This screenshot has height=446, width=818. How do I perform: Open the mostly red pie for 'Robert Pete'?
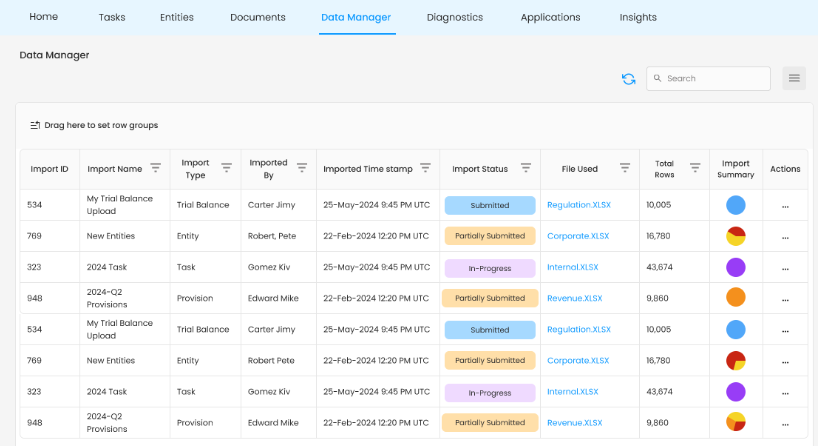(x=736, y=360)
